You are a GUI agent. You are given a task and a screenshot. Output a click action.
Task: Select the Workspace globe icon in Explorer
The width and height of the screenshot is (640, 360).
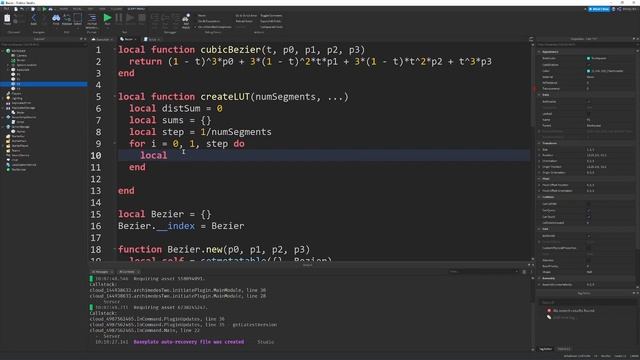point(8,51)
